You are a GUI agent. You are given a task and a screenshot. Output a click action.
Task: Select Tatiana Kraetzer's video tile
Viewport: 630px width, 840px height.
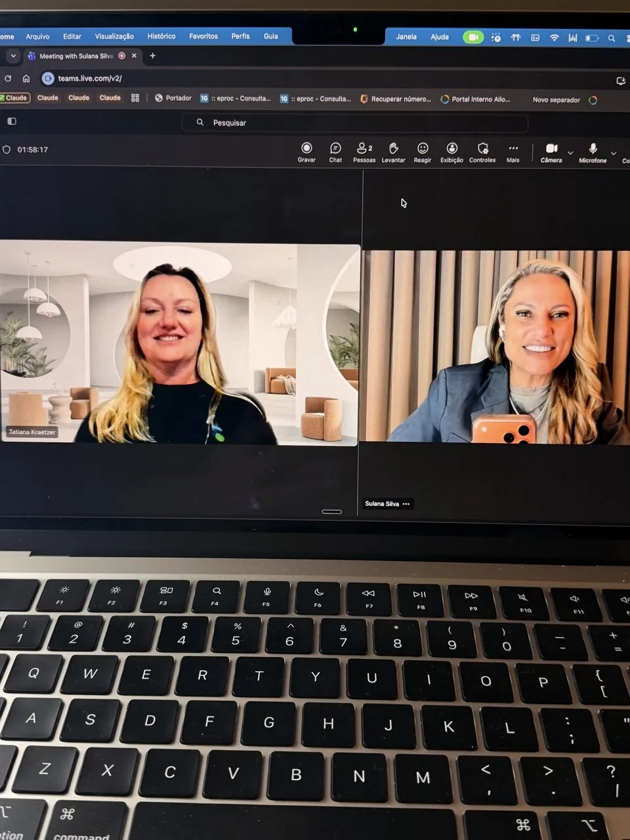180,343
